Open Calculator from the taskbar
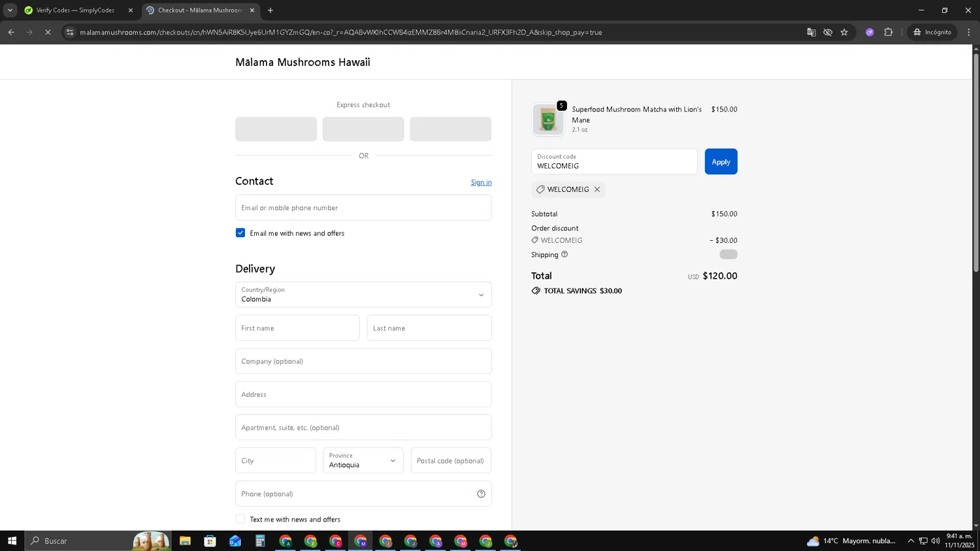The image size is (980, 551). click(260, 541)
